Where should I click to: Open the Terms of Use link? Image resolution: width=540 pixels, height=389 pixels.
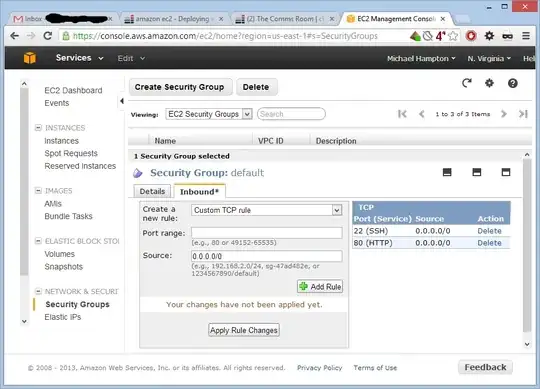coord(375,368)
